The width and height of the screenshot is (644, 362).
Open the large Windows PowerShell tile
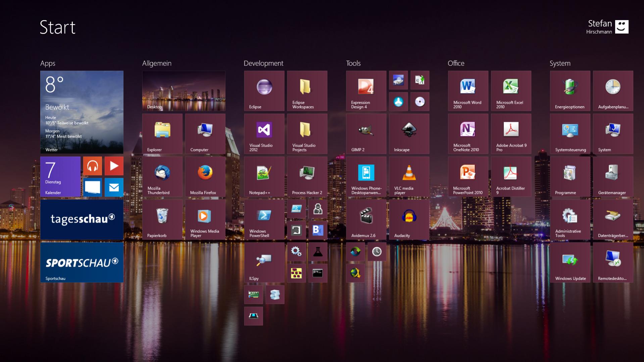[264, 219]
